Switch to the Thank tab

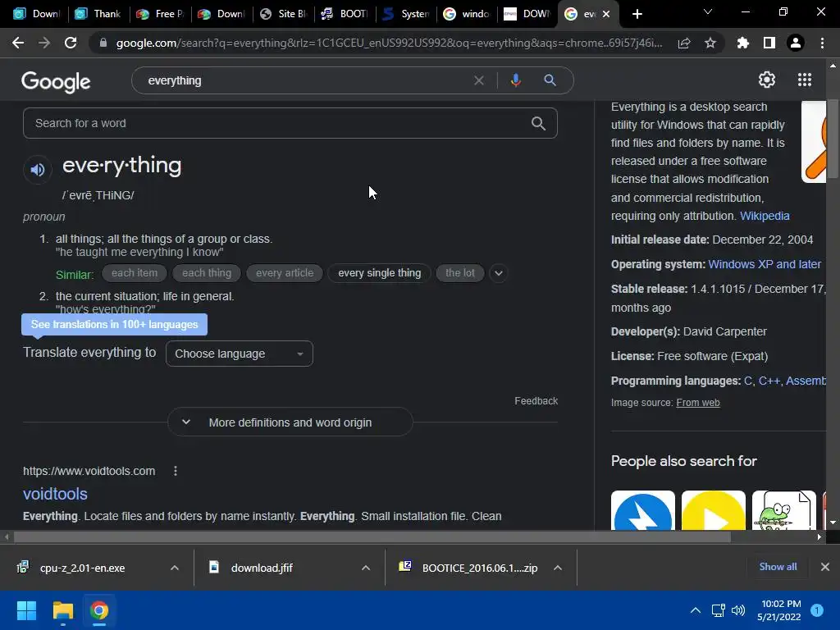pyautogui.click(x=98, y=14)
